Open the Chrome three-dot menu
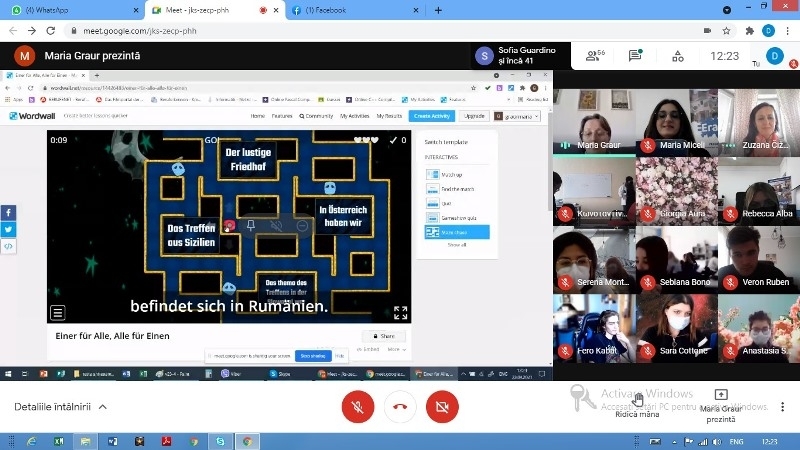 787,31
